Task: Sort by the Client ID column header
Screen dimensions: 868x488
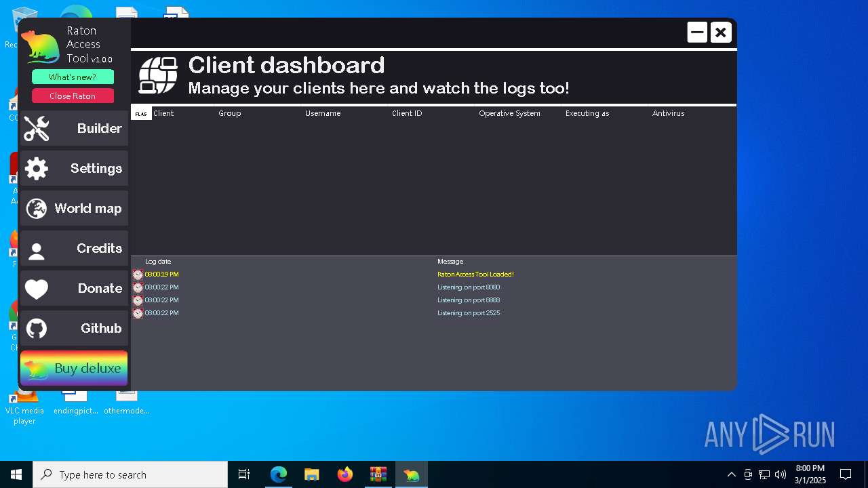Action: tap(407, 113)
